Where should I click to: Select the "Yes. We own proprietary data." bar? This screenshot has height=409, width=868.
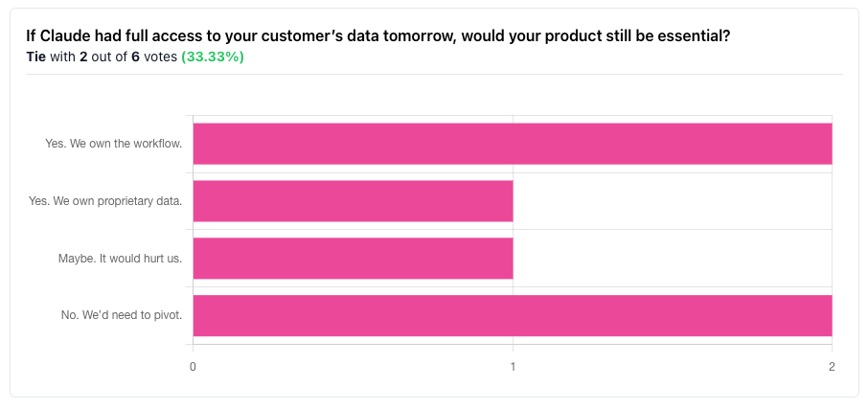click(x=353, y=200)
